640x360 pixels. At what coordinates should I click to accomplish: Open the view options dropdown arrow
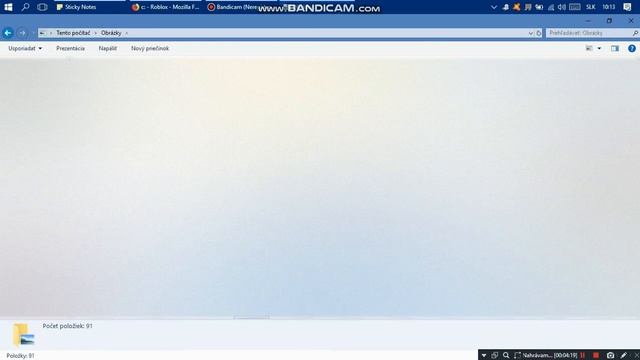point(599,49)
